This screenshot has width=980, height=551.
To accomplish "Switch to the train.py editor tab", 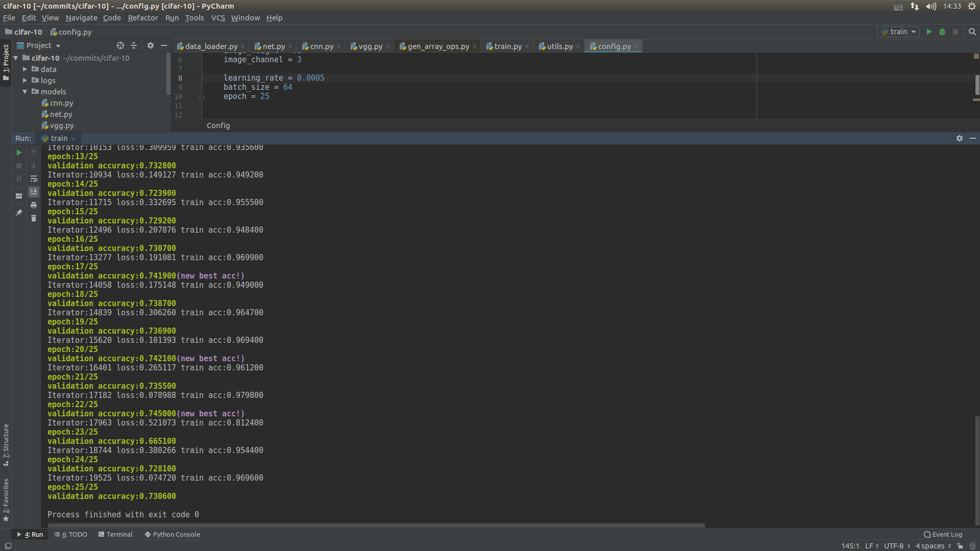I will tap(507, 46).
